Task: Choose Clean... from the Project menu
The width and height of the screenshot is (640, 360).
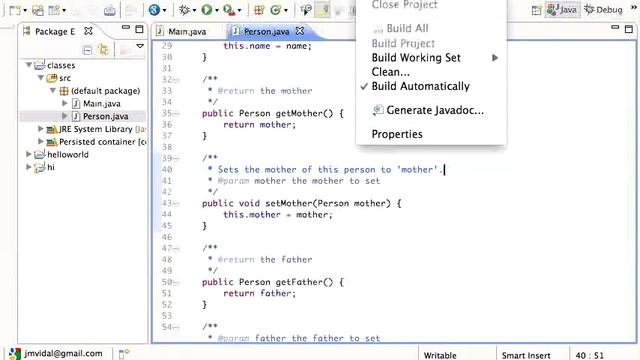Action: 431,72
